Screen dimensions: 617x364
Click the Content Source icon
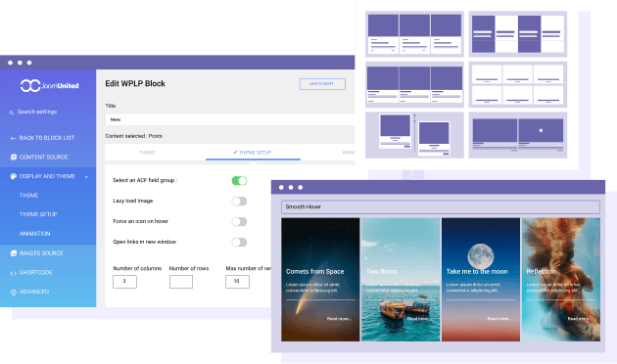tap(14, 157)
